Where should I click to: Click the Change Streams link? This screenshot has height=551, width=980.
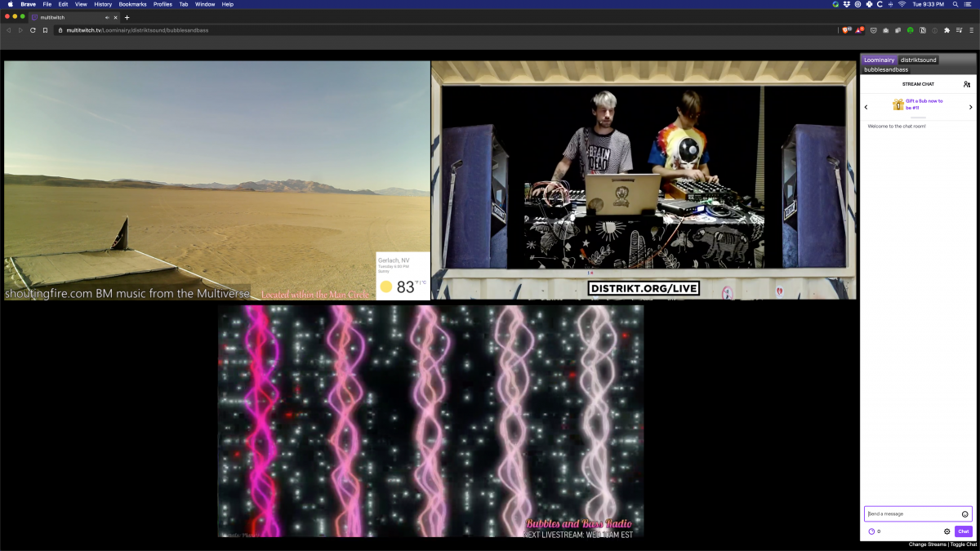[928, 544]
